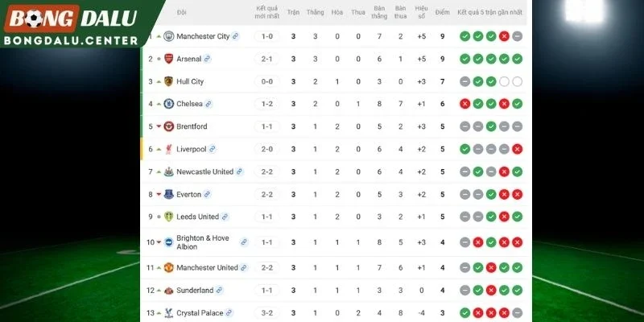This screenshot has width=644, height=322.
Task: Click the Bong Dalu site logo
Action: 71,24
